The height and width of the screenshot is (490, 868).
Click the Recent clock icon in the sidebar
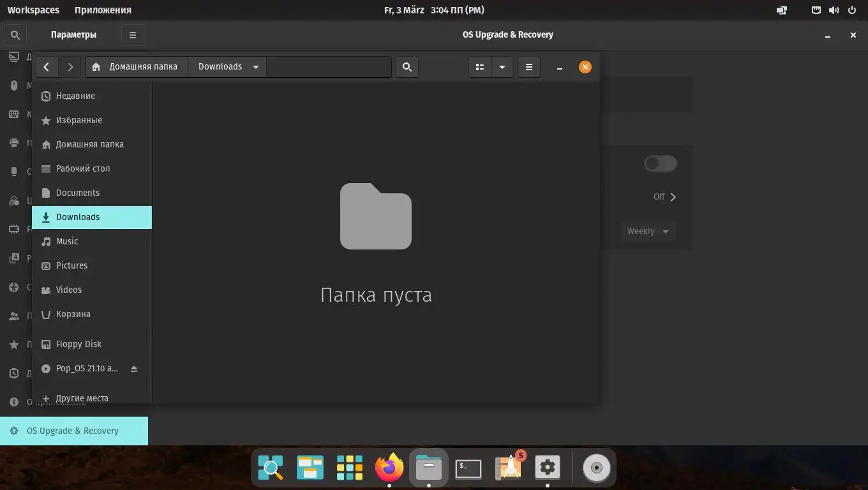pos(45,96)
